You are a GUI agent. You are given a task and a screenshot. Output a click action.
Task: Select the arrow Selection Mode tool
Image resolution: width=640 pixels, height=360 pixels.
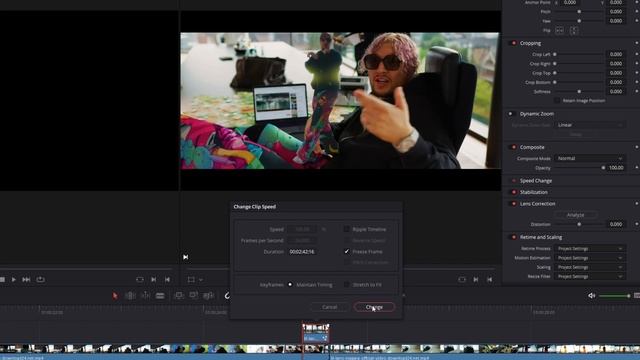115,296
